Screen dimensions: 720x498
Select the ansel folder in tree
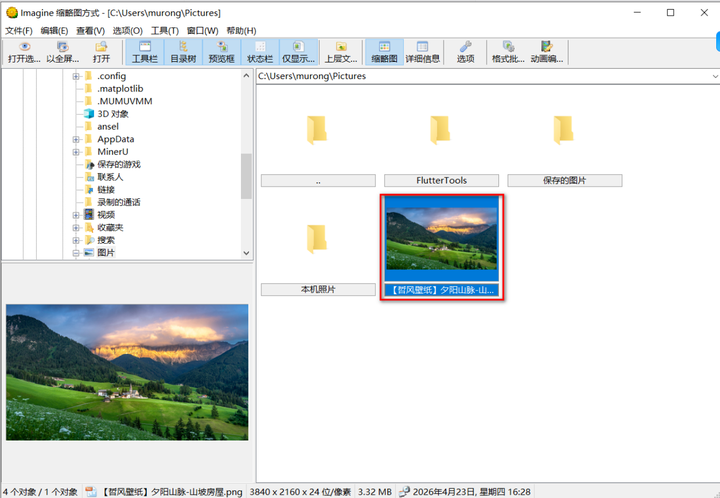[108, 126]
